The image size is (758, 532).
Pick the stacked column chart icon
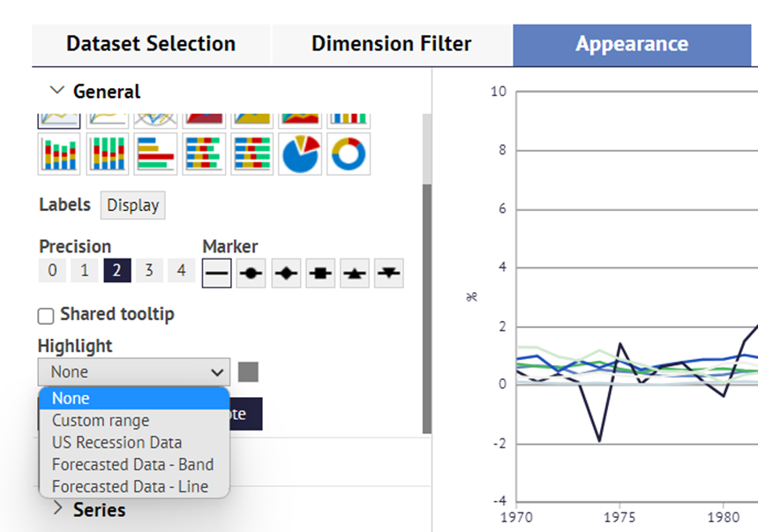pos(59,154)
